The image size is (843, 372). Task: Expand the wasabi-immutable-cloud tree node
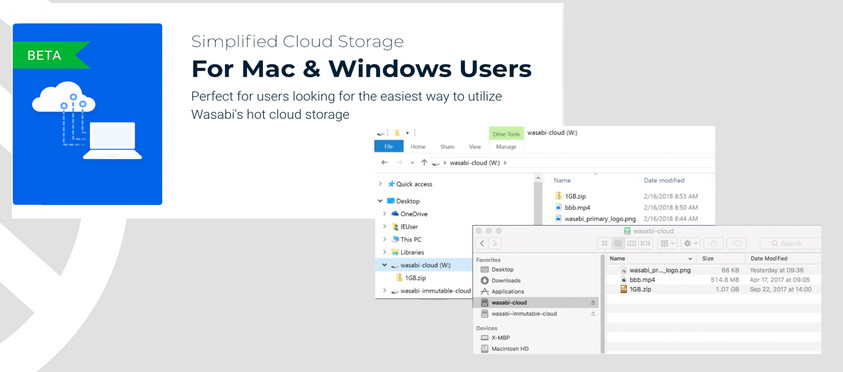click(384, 291)
